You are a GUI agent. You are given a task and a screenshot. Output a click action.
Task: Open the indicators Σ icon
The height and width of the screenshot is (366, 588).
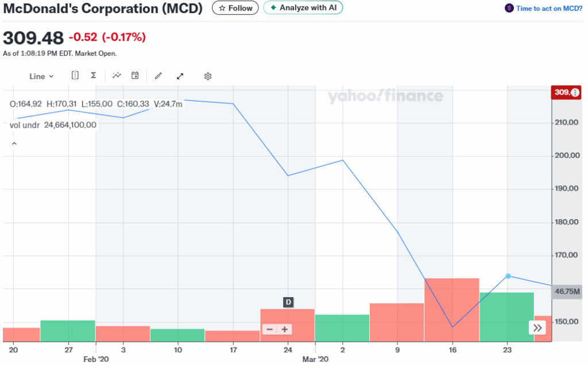[x=93, y=75]
